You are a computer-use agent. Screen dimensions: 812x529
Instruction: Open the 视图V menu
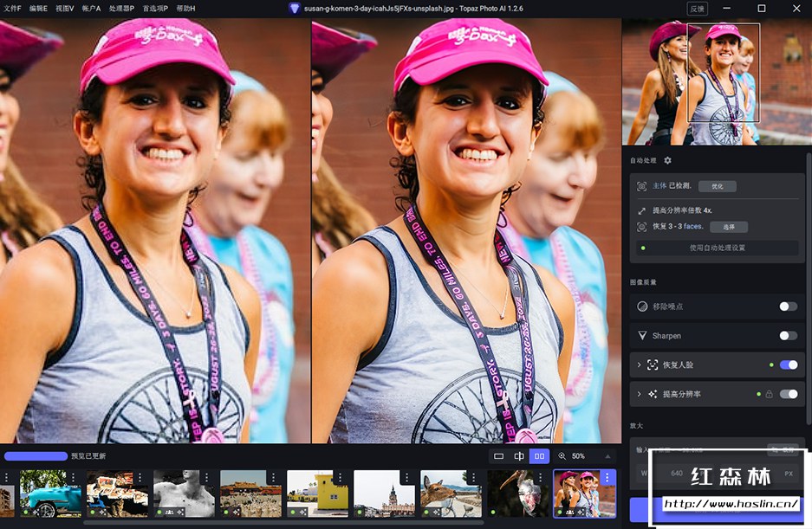coord(65,9)
